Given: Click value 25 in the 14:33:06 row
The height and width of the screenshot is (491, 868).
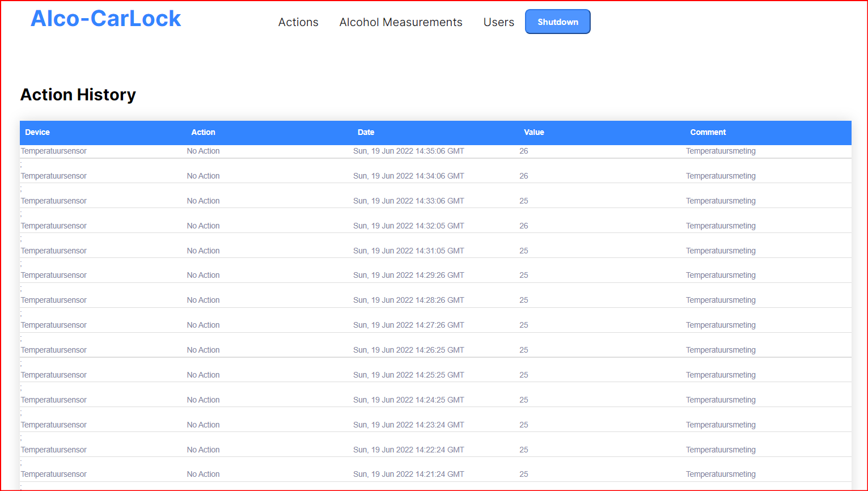Looking at the screenshot, I should (524, 201).
